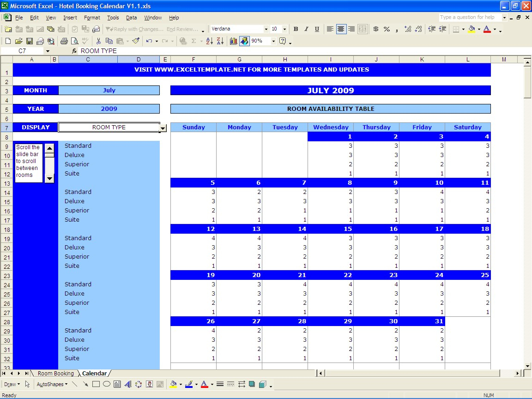Open Print Preview from the toolbar
The width and height of the screenshot is (532, 399).
coord(74,41)
